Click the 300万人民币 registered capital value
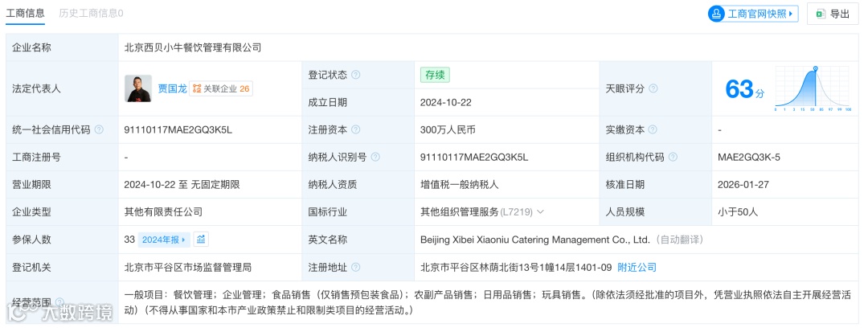Viewport: 868px width, 328px height. (x=448, y=129)
